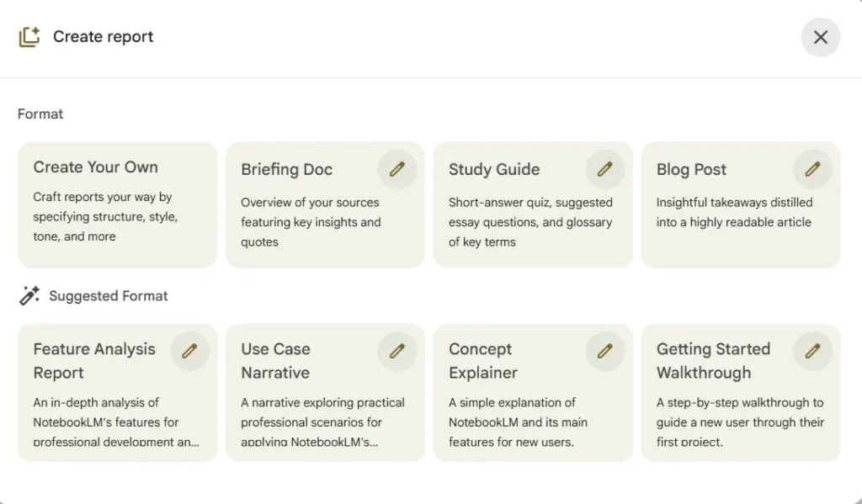Edit the Feature Analysis Report prompt

(x=189, y=350)
